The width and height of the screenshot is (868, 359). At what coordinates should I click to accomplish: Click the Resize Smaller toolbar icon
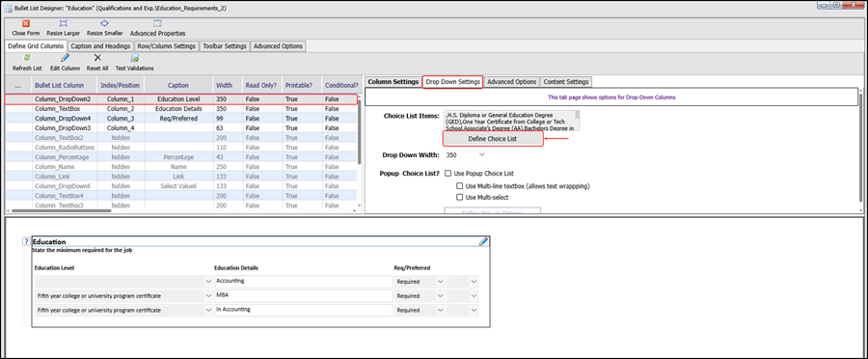point(104,24)
